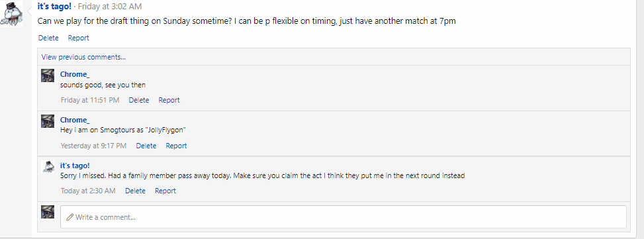
Task: Open Chrome_ avatar beside "sounds good" comment
Action: (48, 75)
